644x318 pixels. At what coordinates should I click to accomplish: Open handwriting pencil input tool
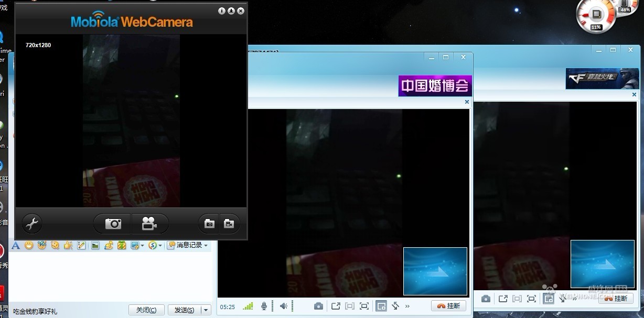point(81,245)
